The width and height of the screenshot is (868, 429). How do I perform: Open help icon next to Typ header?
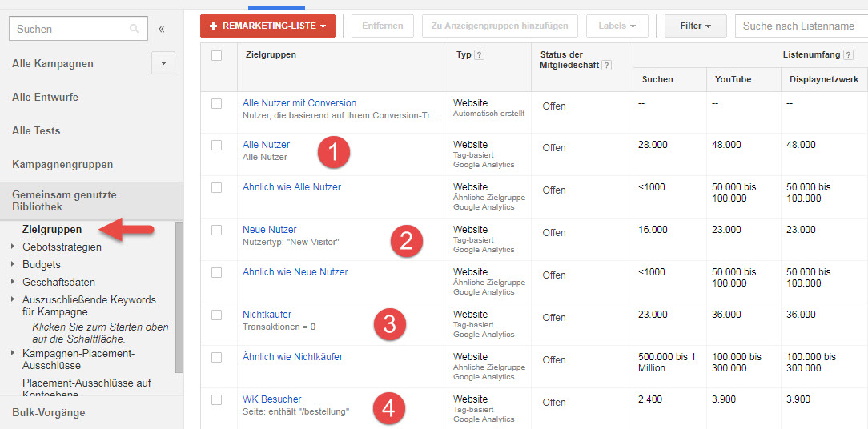[480, 54]
